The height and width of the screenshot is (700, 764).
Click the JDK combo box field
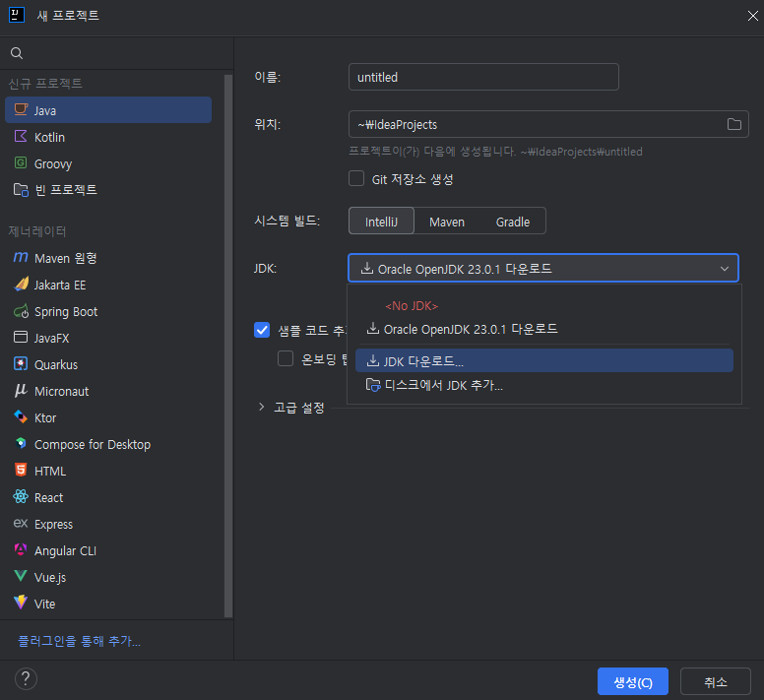(x=543, y=268)
